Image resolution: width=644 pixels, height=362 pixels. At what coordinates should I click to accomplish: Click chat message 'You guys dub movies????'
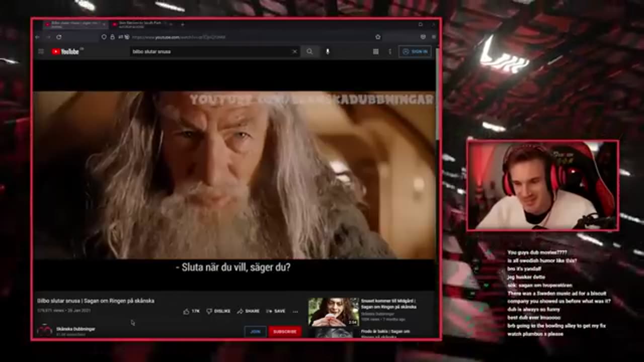(x=537, y=252)
